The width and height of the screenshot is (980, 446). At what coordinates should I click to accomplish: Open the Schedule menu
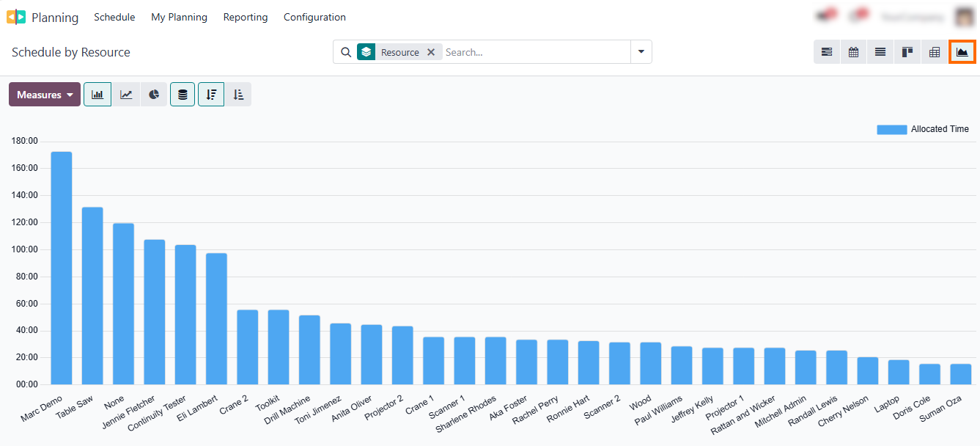[114, 17]
